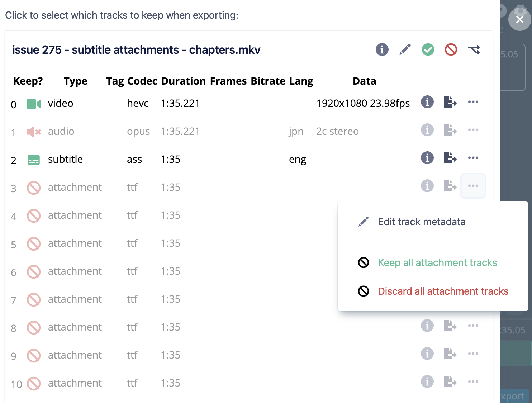Screen dimensions: 532x403
Task: Click the Export button behind the dialog
Action: point(513,396)
